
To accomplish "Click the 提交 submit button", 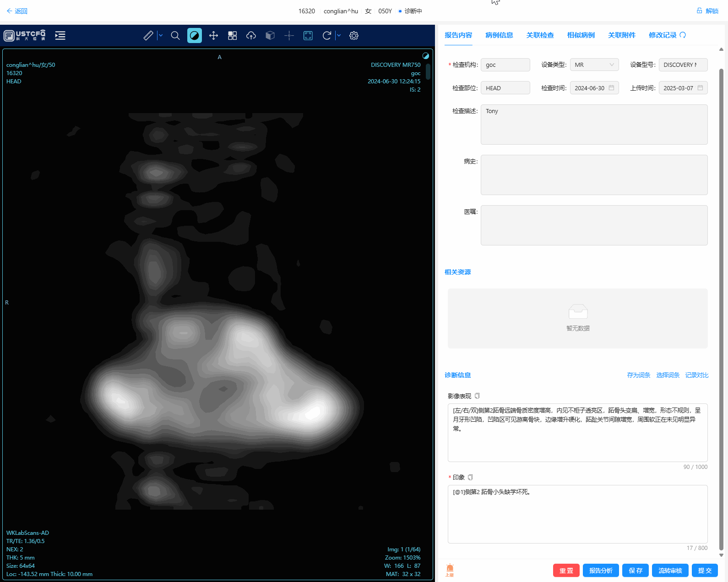I will click(x=705, y=571).
